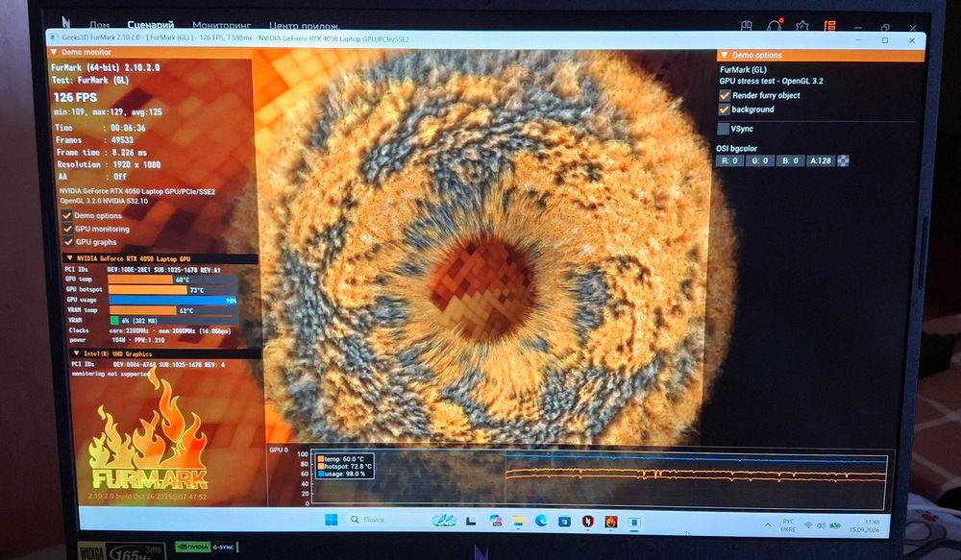961x560 pixels.
Task: Open the Wi-Fi network tray icon
Action: coord(808,525)
